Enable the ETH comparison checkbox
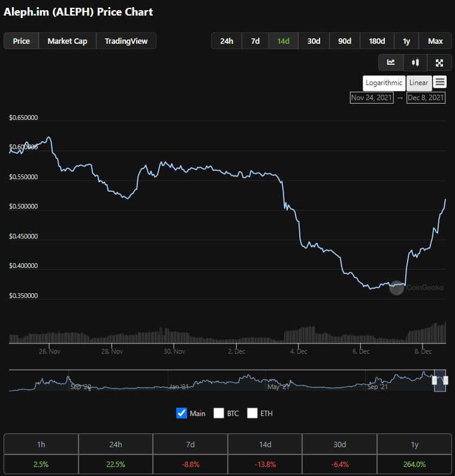The height and width of the screenshot is (476, 455). coord(252,413)
